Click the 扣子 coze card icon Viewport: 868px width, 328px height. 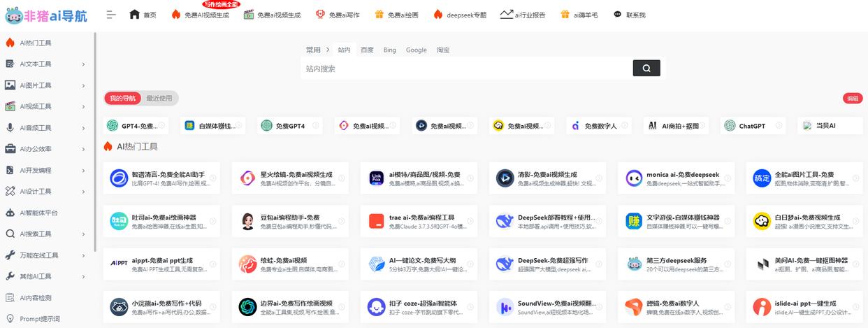[x=377, y=307]
